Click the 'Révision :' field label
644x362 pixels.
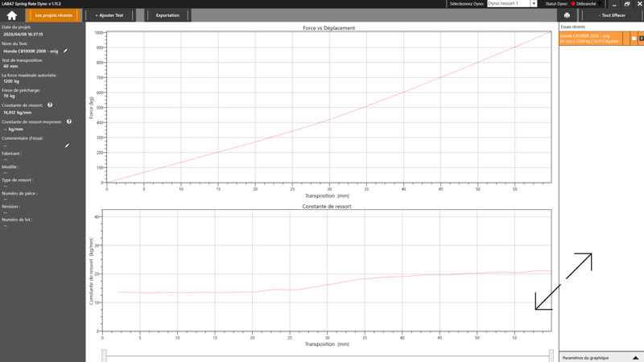tap(10, 207)
